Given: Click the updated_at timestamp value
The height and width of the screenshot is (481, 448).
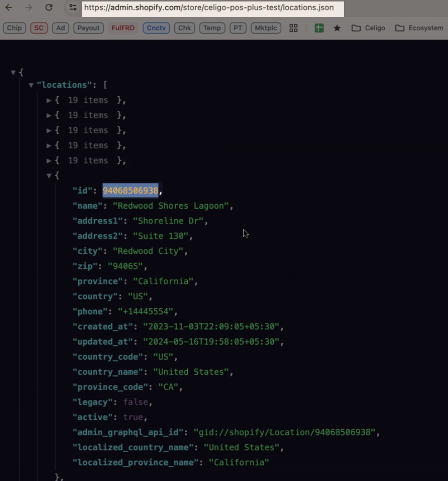Looking at the screenshot, I should click(x=211, y=342).
